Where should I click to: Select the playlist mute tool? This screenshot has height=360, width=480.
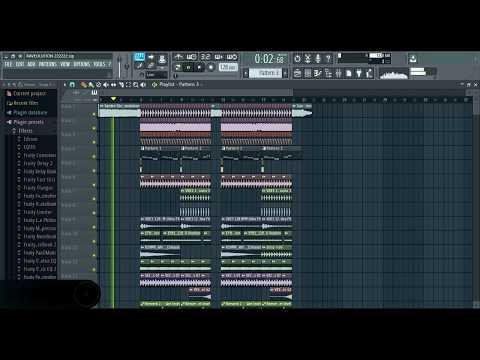(x=106, y=85)
